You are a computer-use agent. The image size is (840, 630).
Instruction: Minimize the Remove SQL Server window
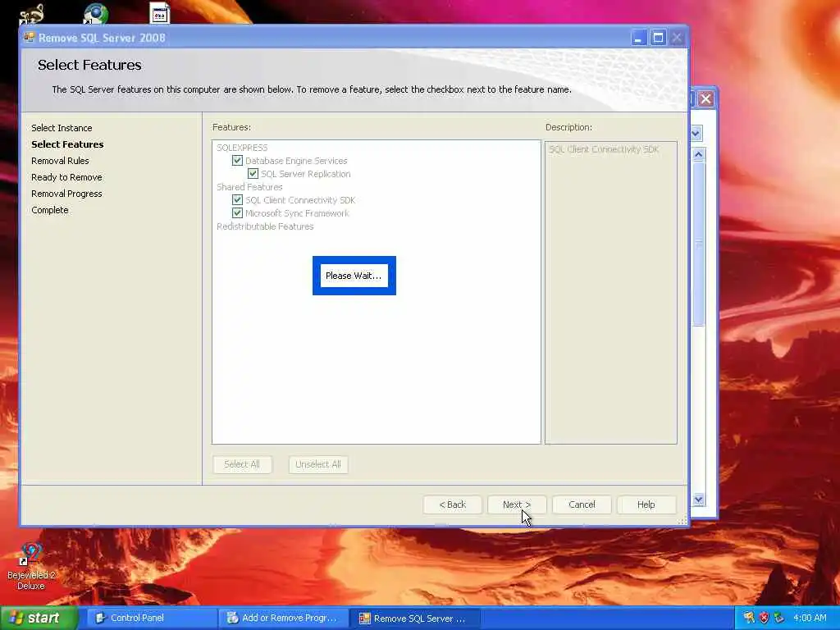click(x=638, y=38)
